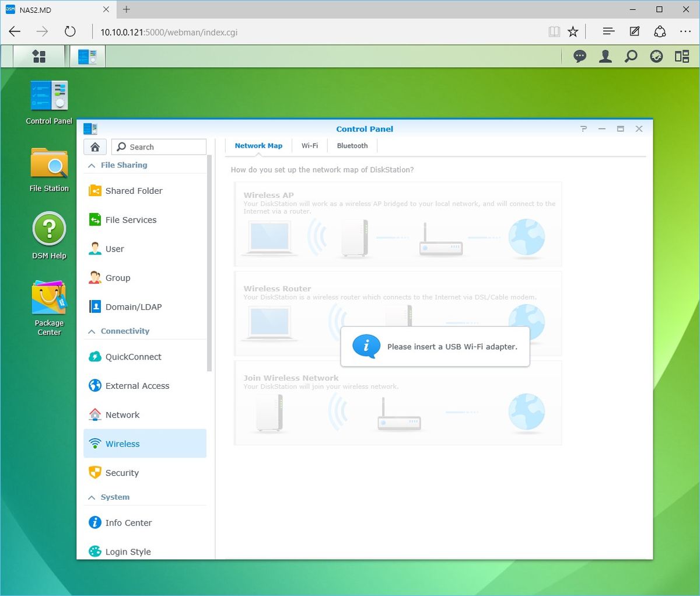Open External Access settings
700x596 pixels.
point(145,386)
